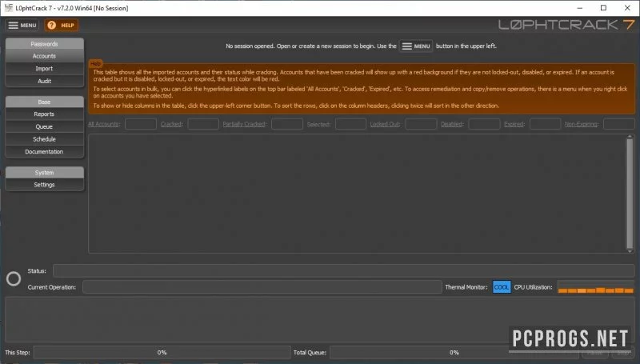The height and width of the screenshot is (364, 640).
Task: Open the Audit page
Action: coord(45,81)
